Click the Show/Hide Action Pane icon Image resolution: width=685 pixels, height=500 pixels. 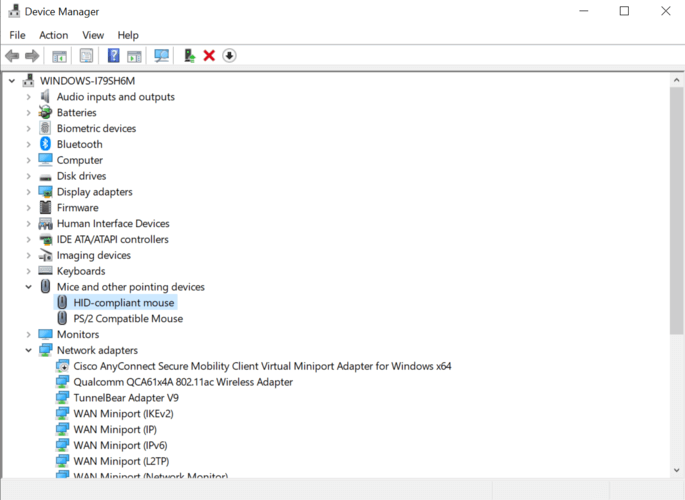pyautogui.click(x=135, y=56)
